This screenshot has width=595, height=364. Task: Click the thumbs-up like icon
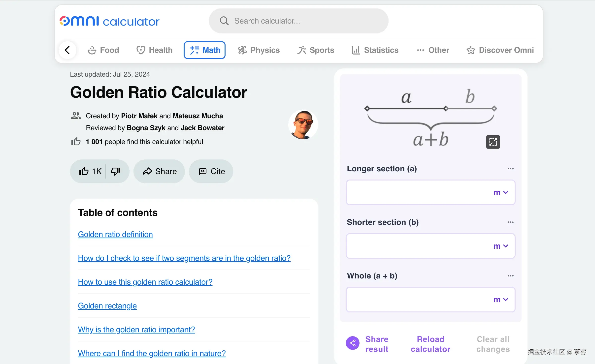(84, 171)
